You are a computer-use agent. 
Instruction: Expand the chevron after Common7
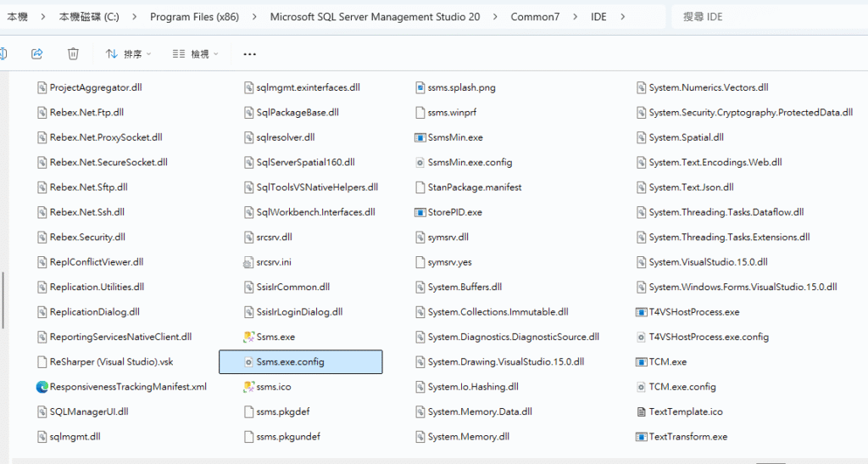click(x=576, y=17)
